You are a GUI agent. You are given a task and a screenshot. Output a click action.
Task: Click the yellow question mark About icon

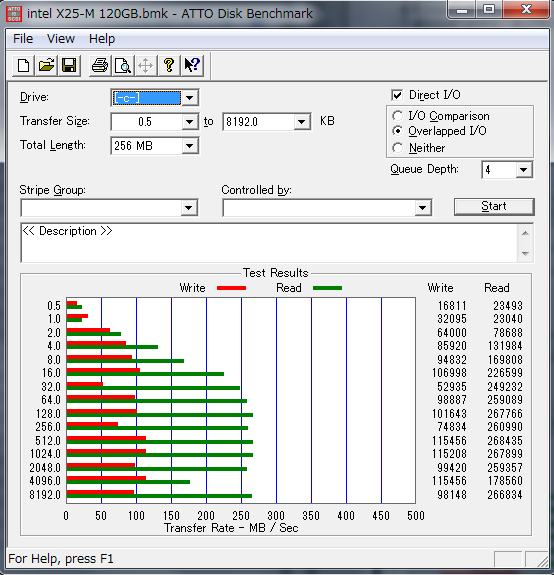[x=169, y=66]
